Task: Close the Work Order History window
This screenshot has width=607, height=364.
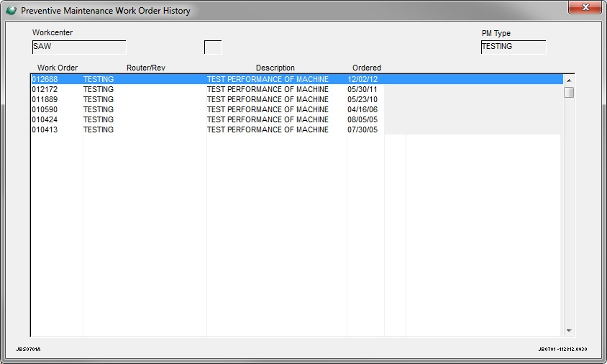Action: tap(585, 7)
